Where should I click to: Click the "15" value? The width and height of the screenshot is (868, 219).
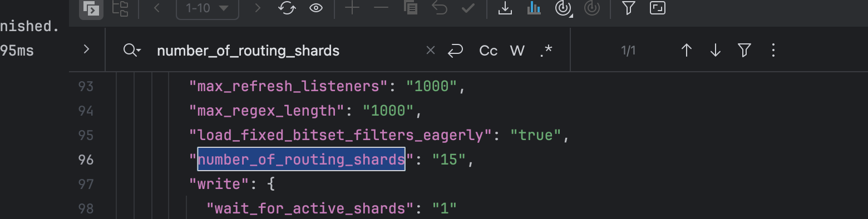click(448, 160)
